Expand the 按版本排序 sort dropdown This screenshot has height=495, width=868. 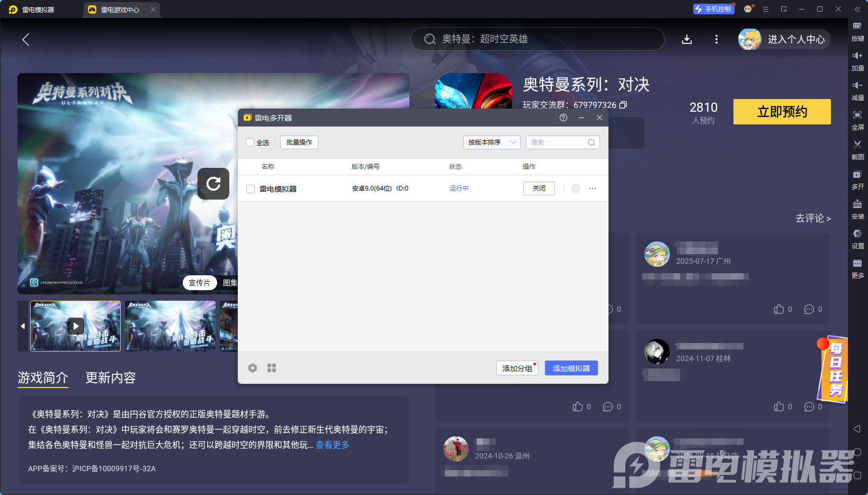[491, 142]
